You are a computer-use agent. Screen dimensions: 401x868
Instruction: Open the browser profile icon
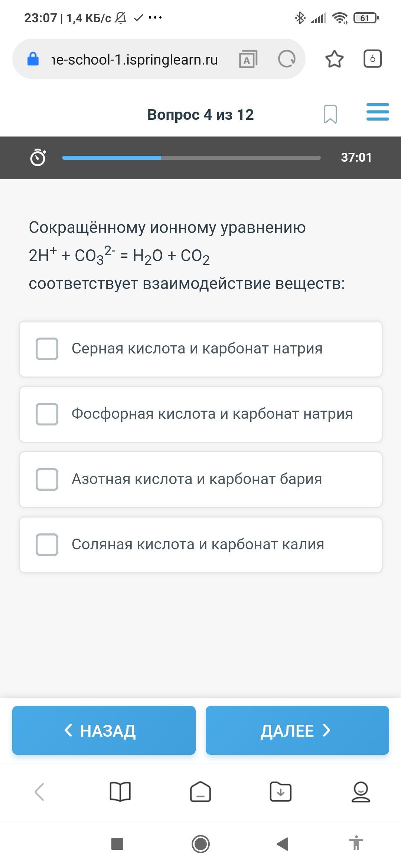tap(361, 792)
